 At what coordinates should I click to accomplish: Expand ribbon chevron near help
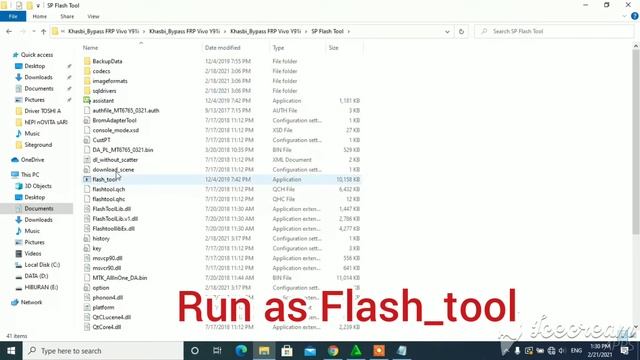[624, 16]
